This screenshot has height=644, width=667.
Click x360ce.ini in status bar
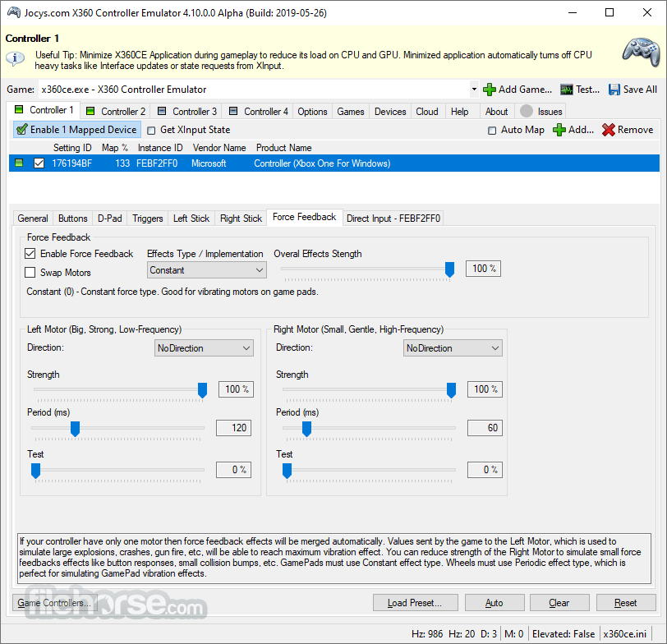click(x=624, y=634)
